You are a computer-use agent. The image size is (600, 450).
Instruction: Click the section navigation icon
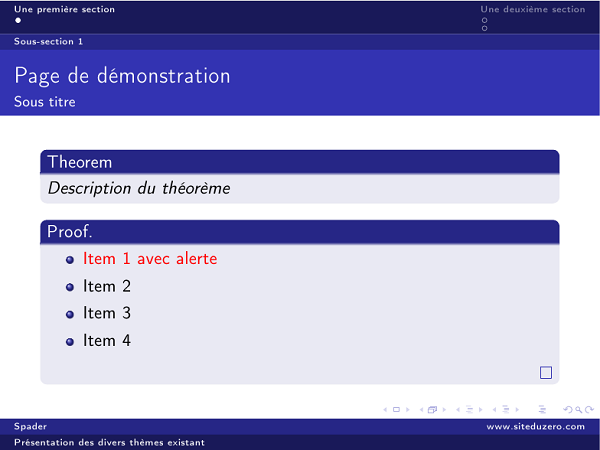tap(506, 409)
